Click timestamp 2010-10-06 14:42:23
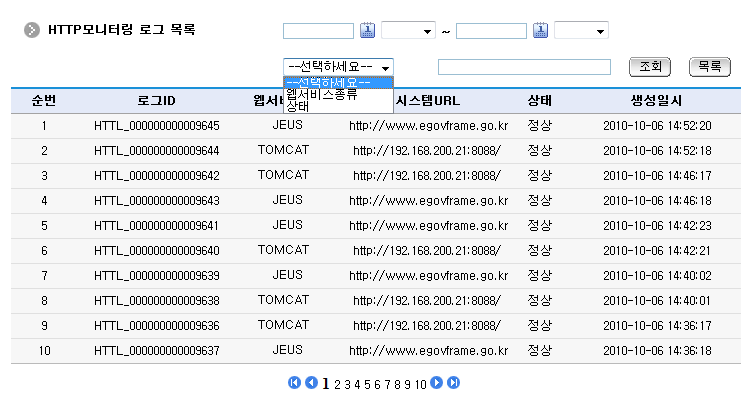Image resolution: width=751 pixels, height=396 pixels. (657, 226)
